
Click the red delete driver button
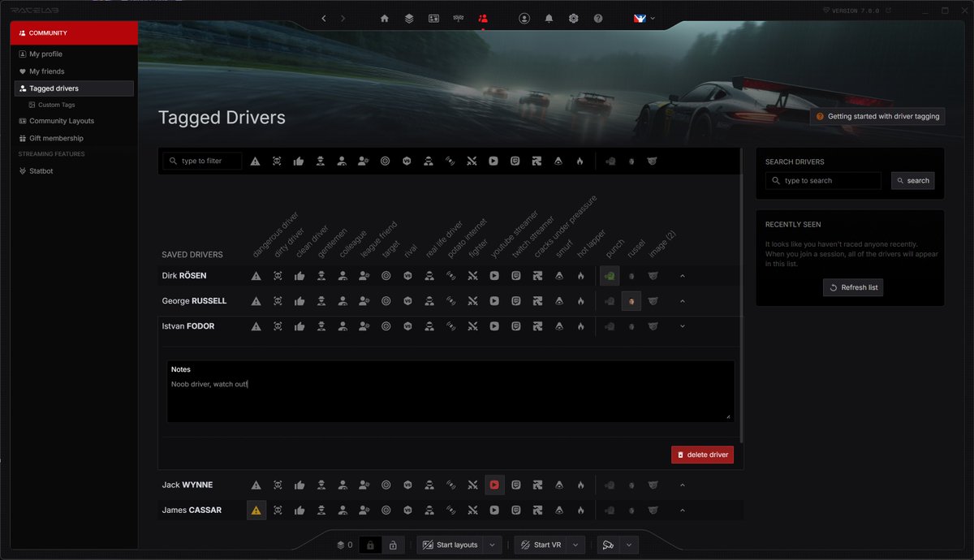click(702, 454)
